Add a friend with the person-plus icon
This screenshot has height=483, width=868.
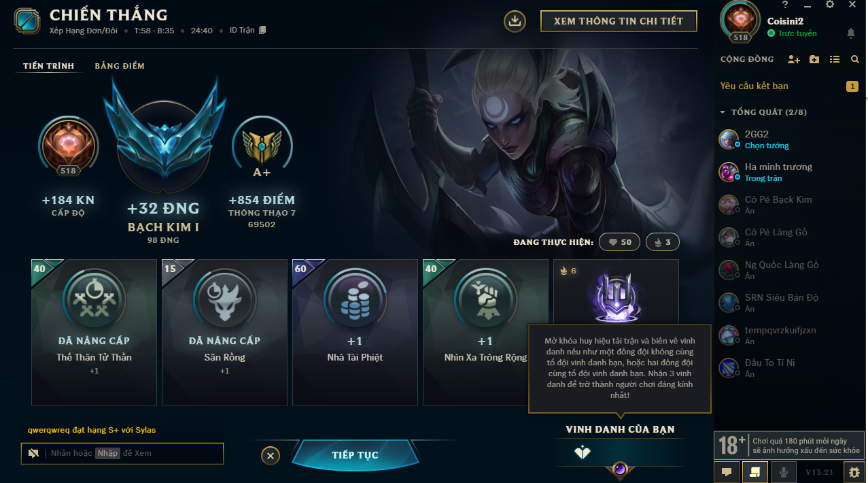coord(794,60)
